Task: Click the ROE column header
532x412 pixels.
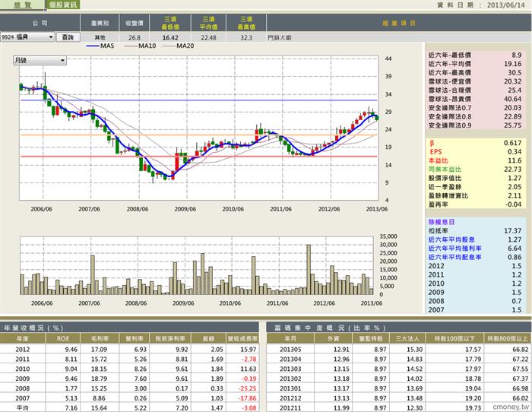Action: pos(63,338)
